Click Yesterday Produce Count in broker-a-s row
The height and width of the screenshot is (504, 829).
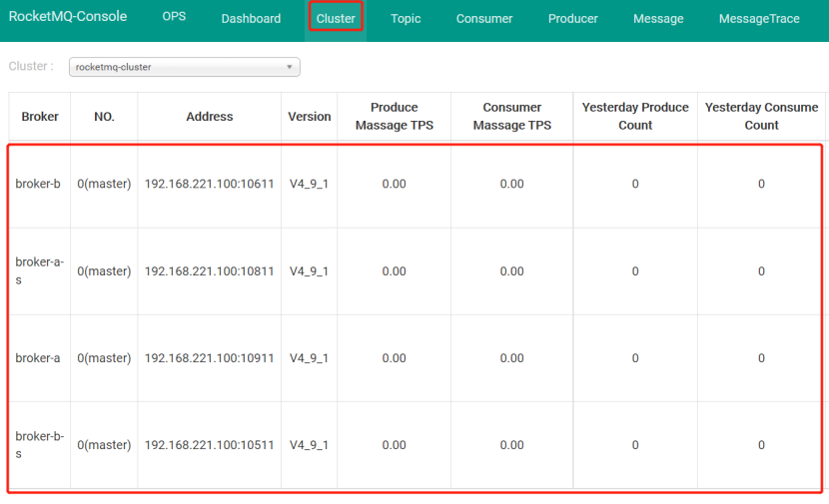click(x=635, y=271)
